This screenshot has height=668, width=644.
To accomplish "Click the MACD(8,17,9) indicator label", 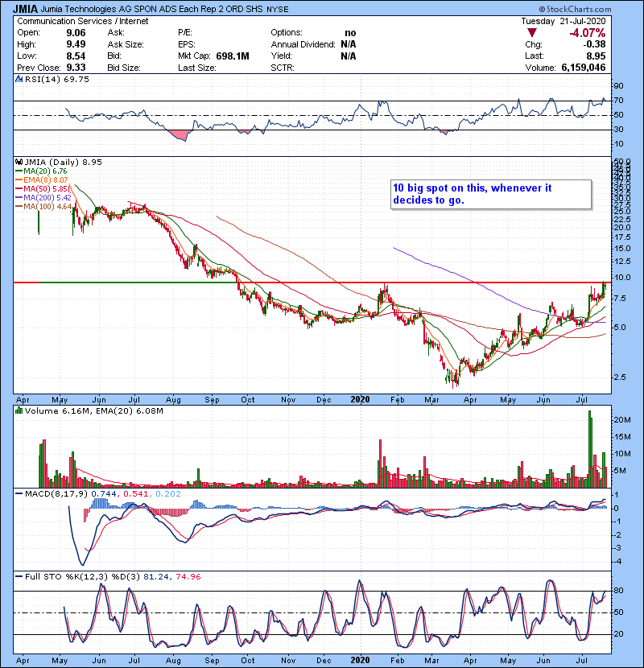I will [56, 494].
